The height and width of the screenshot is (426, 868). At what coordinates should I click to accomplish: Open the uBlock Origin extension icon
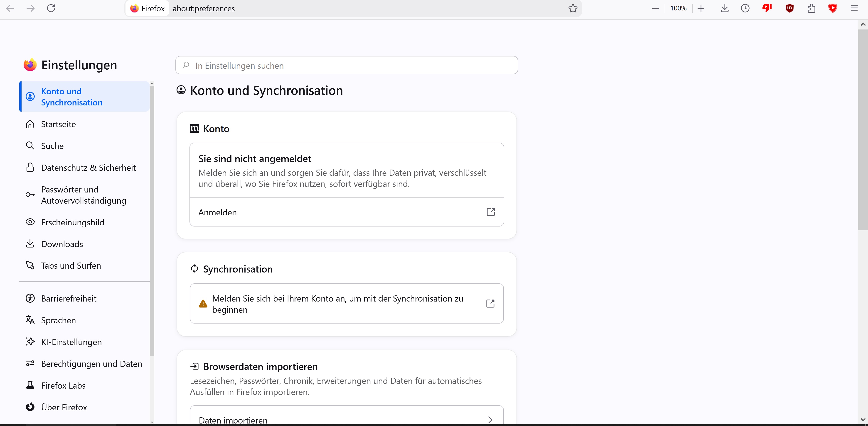point(789,8)
